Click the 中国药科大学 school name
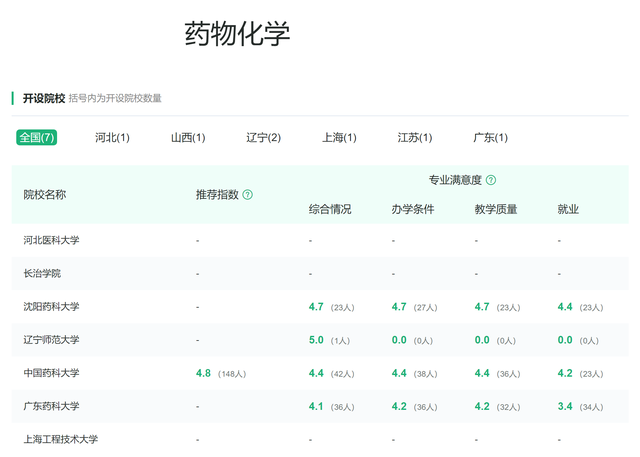 (x=51, y=373)
